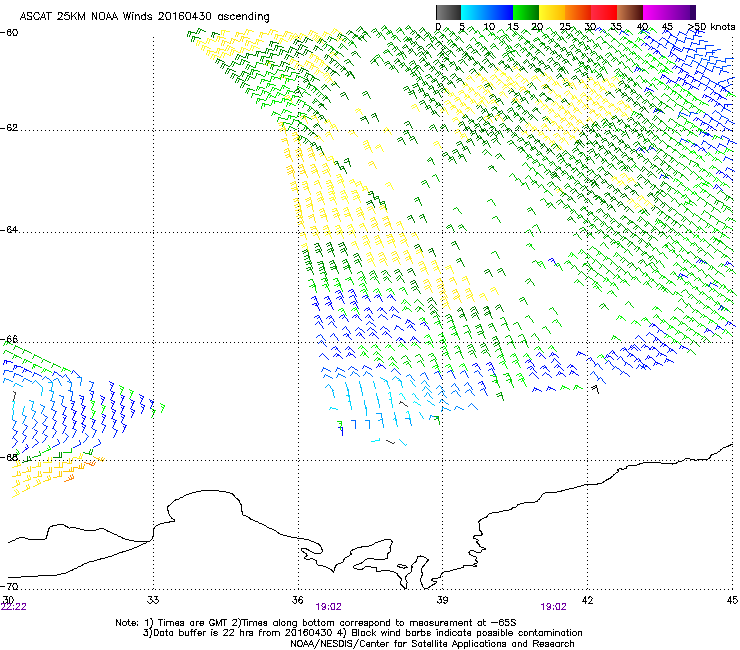Click the '-66' latitude axis label
The height and width of the screenshot is (650, 740).
9,339
